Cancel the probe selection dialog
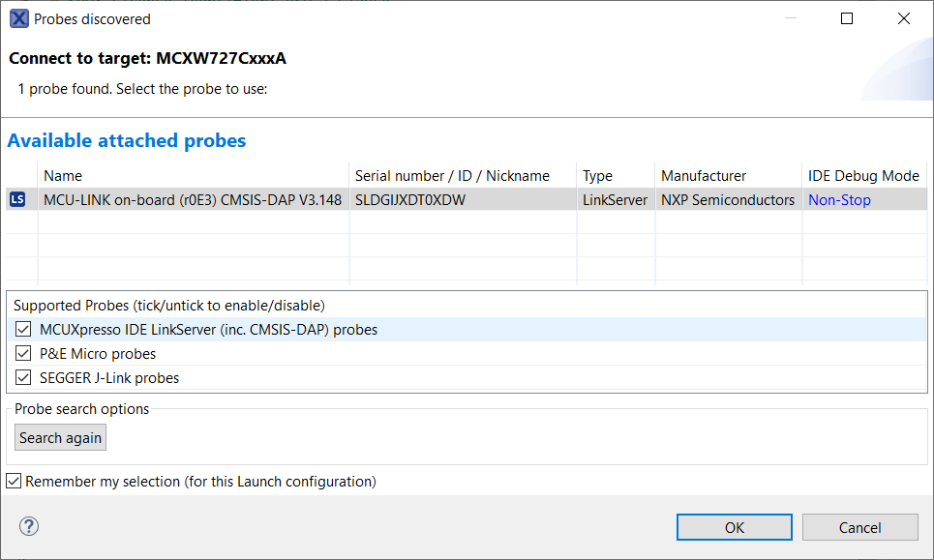 (x=859, y=527)
